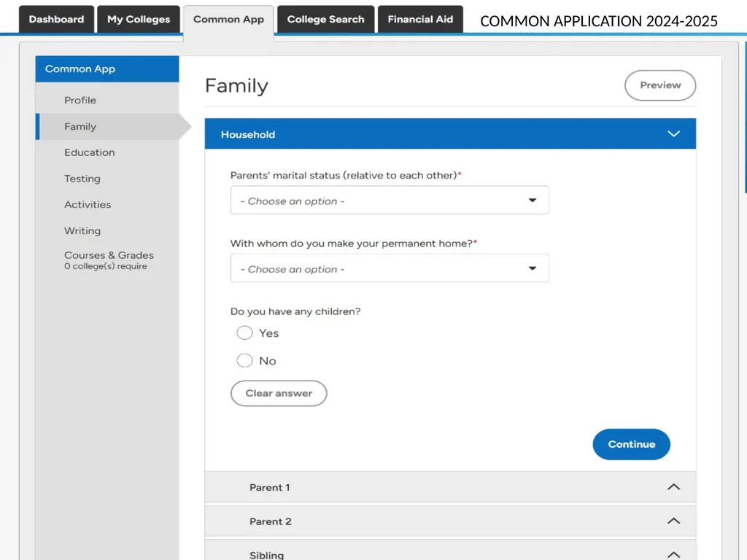
Task: Click the "Do you have any children?" label
Action: point(295,311)
